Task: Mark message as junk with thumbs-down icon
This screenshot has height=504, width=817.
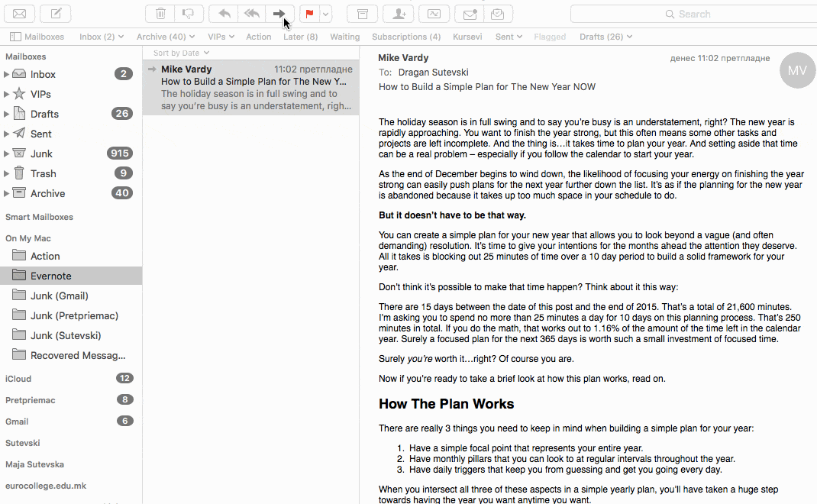Action: click(189, 14)
